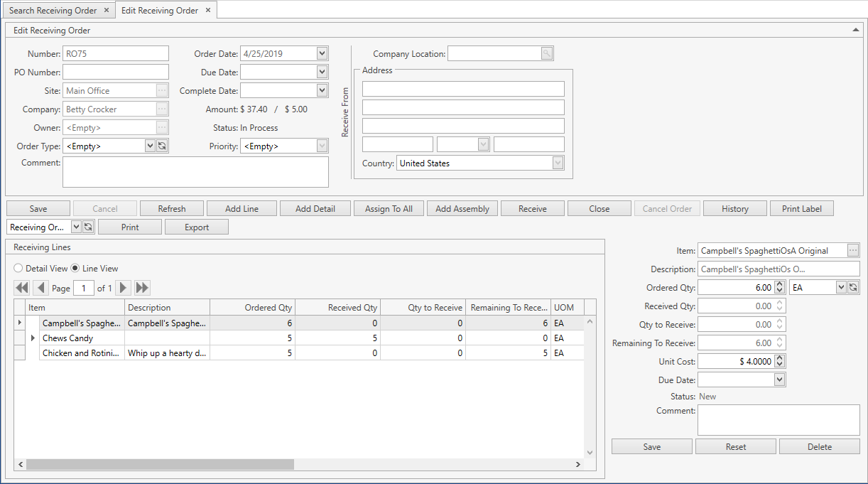Image resolution: width=868 pixels, height=484 pixels.
Task: Click refresh icon next to EA unit dropdown
Action: 853,287
